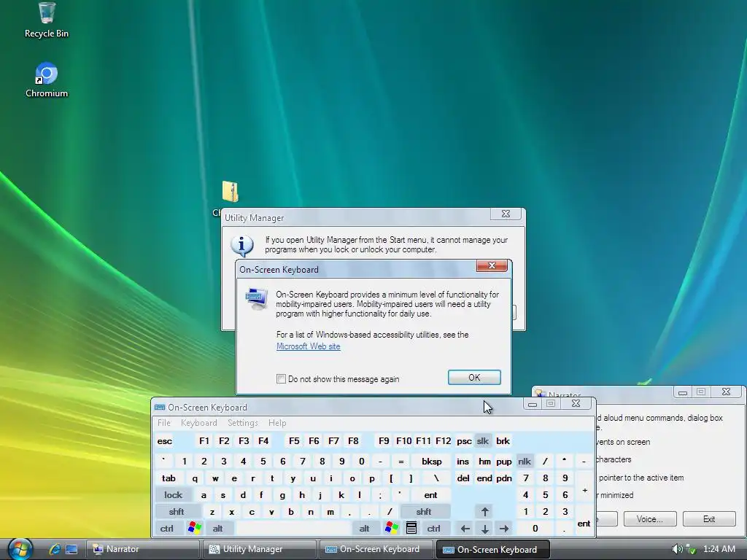
Task: Toggle the right shft key
Action: (424, 511)
